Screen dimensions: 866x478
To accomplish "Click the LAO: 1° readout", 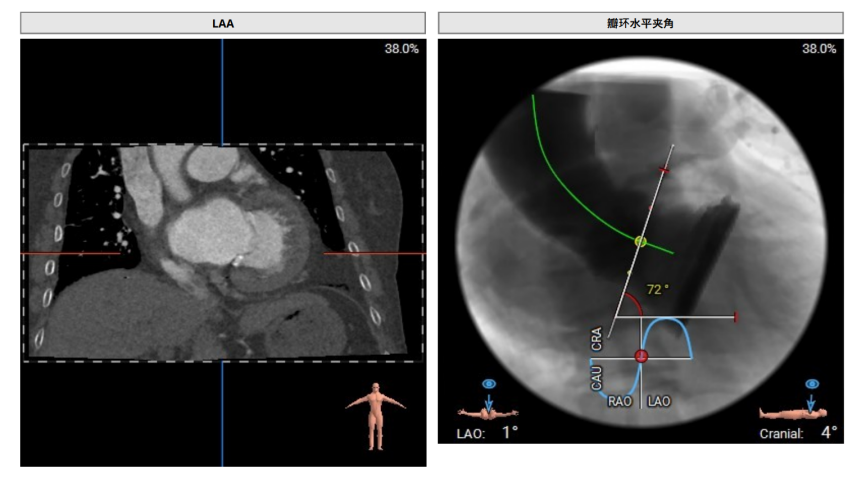I will coord(488,432).
